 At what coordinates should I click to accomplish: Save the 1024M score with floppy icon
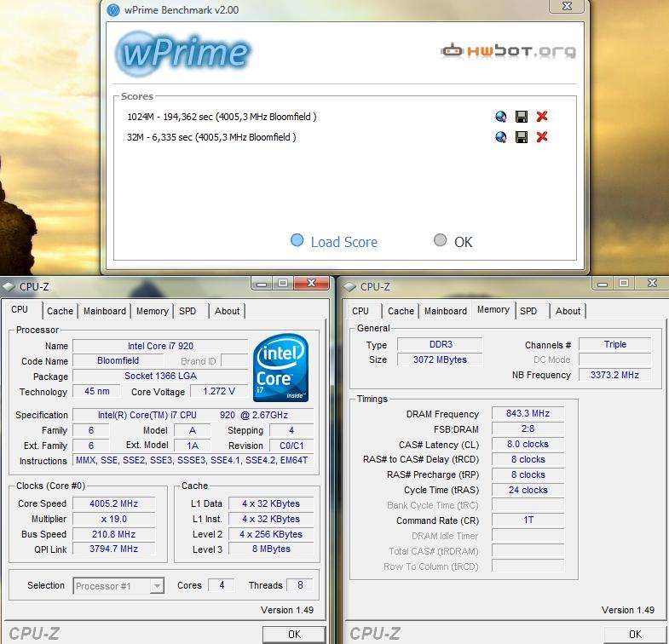[x=522, y=117]
